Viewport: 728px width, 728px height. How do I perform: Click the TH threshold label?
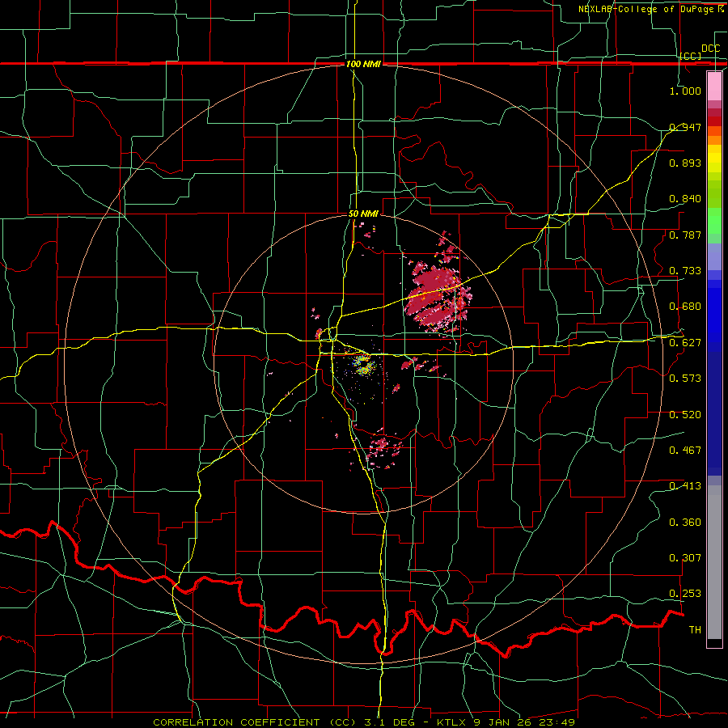[695, 630]
